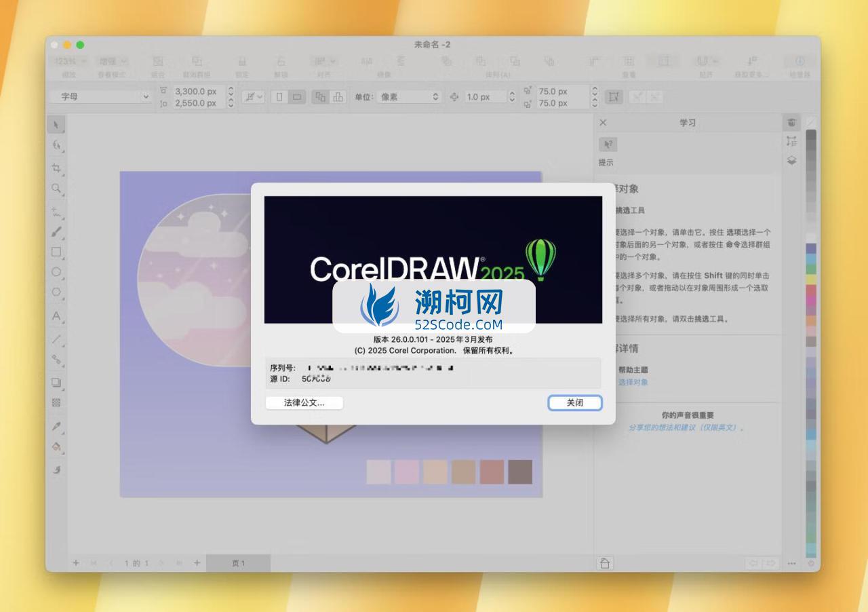Image resolution: width=868 pixels, height=612 pixels.
Task: Open the Properties docker icon
Action: pos(791,141)
